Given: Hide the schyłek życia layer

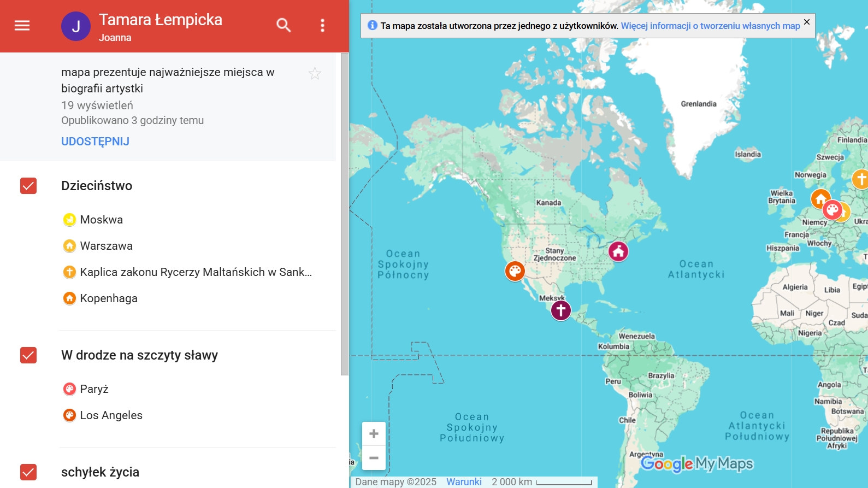Looking at the screenshot, I should tap(28, 472).
